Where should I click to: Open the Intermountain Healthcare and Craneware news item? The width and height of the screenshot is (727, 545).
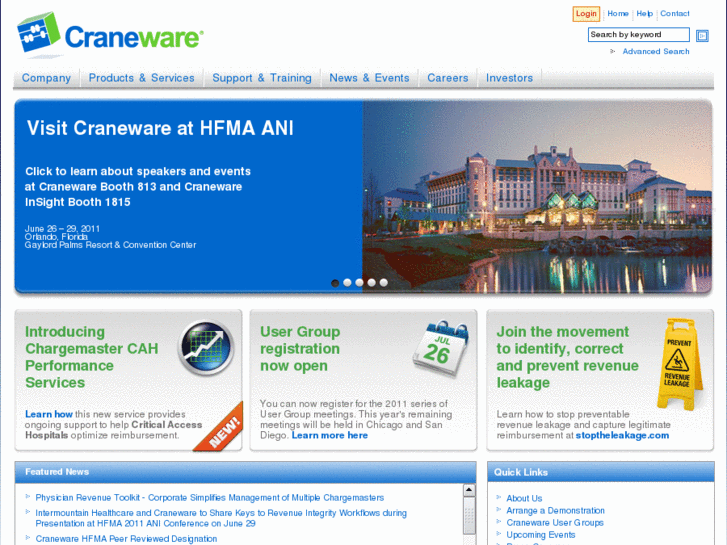point(221,518)
